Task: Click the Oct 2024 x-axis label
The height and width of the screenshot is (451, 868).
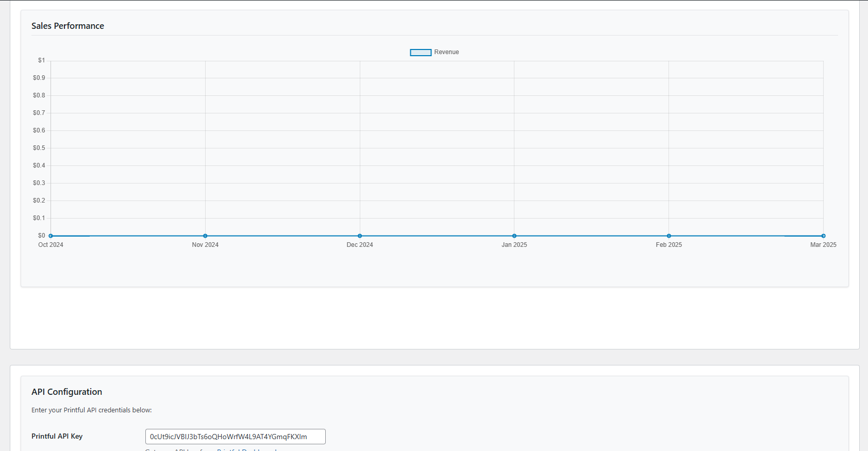Action: 51,245
